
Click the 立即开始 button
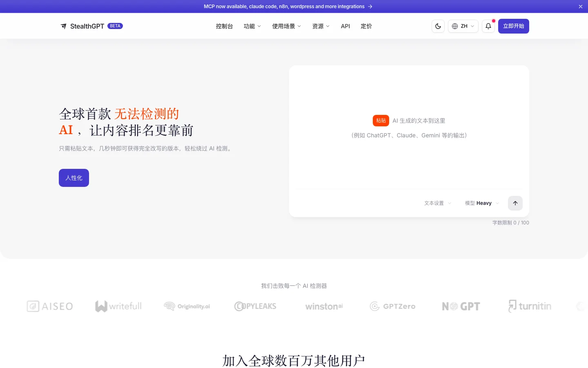(x=514, y=26)
